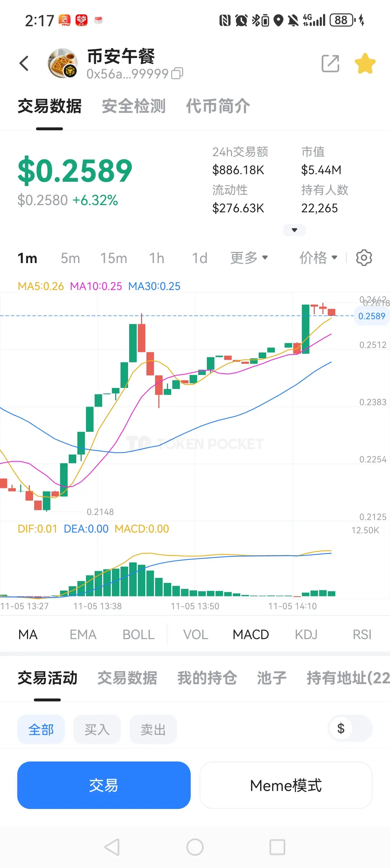Tap the 币安午餐 token avatar
The width and height of the screenshot is (390, 868).
[x=63, y=63]
